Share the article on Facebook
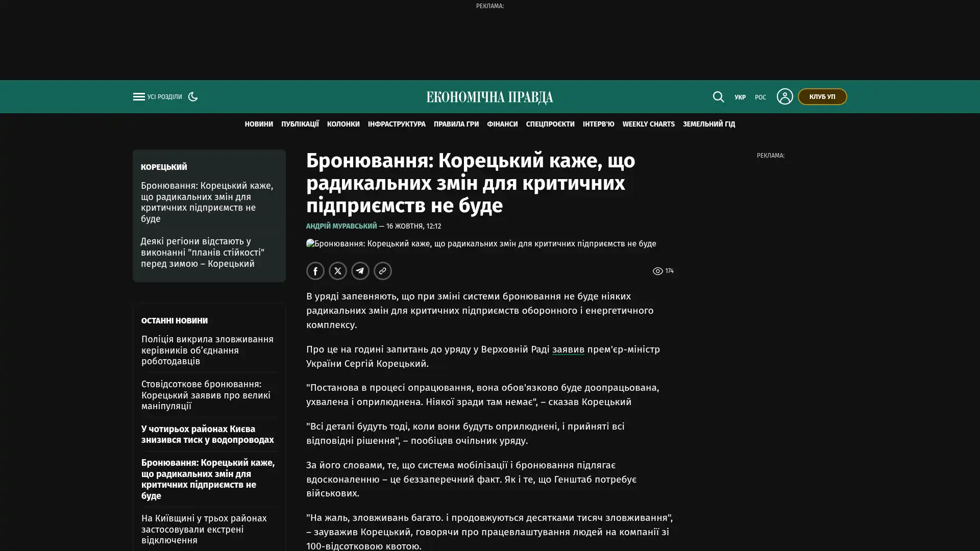Image resolution: width=980 pixels, height=551 pixels. [x=315, y=271]
